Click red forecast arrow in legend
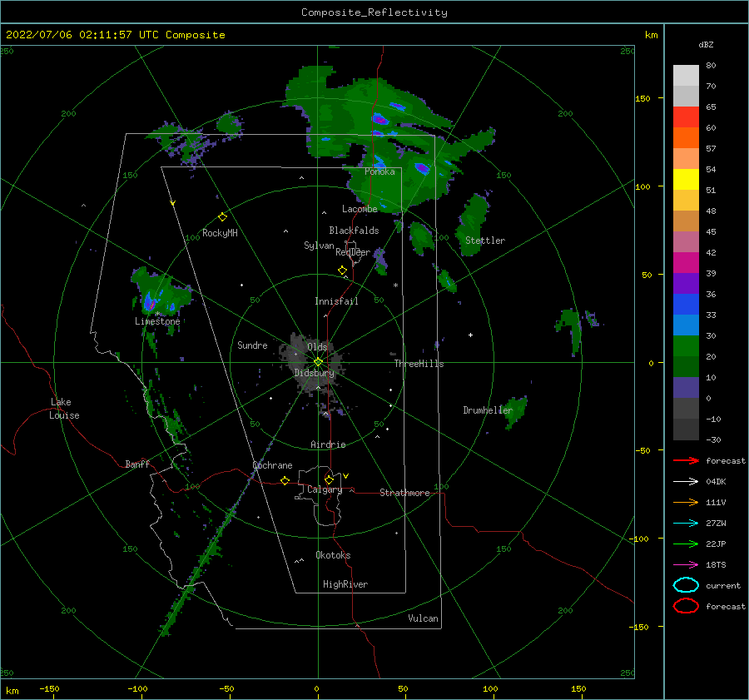The image size is (749, 700). 686,460
